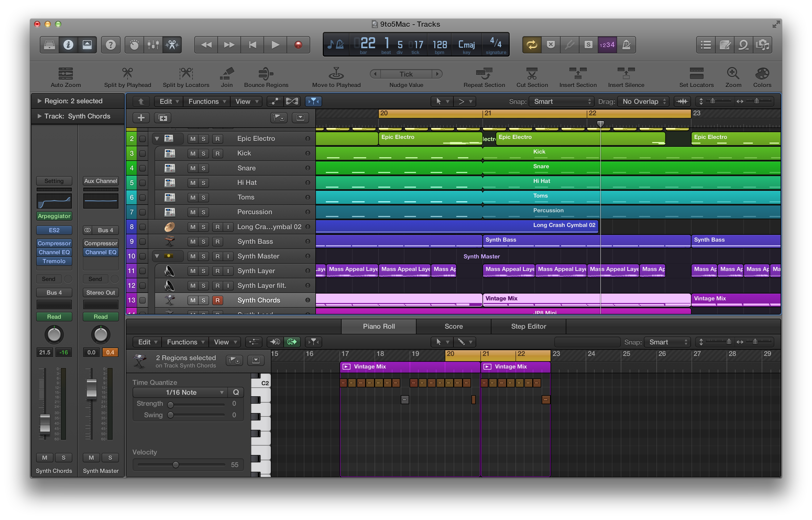
Task: Mute the Kick track
Action: 193,154
